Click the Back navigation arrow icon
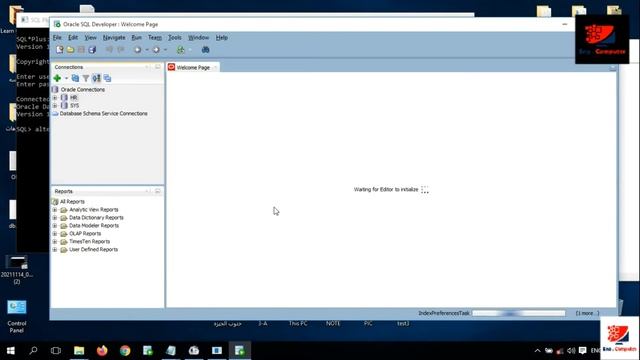Image resolution: width=640 pixels, height=360 pixels. tap(138, 50)
